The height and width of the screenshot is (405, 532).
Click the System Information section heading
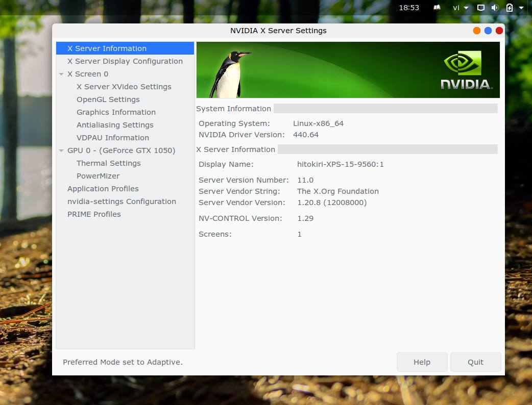pyautogui.click(x=233, y=109)
